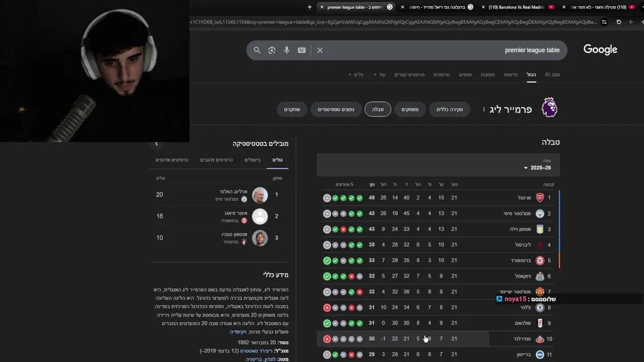
Task: Click the noya15 chat overlay username
Action: pos(515,299)
